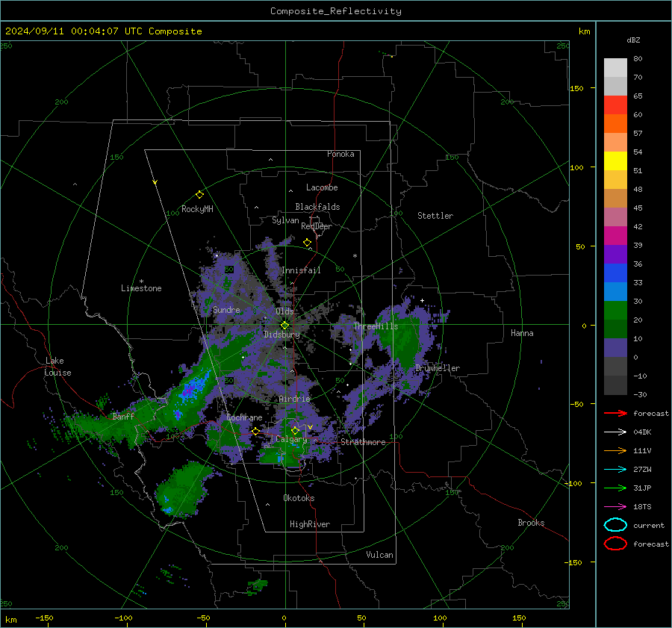
Task: Click the Lacombe label
Action: (322, 187)
